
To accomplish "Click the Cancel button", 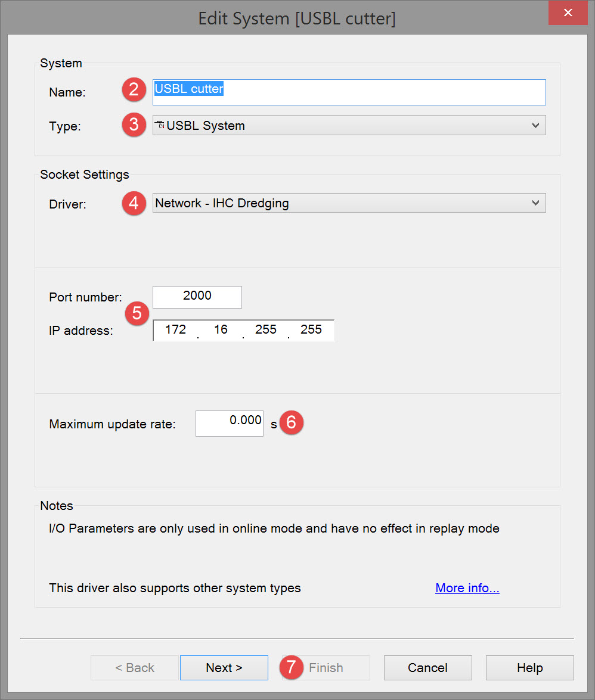I will (x=427, y=668).
